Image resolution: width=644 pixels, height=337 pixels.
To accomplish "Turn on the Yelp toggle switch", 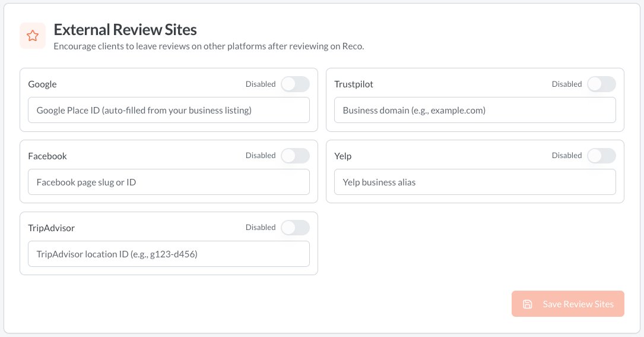I will (x=601, y=156).
